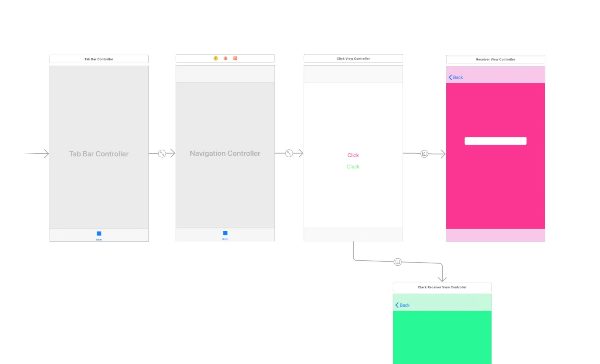Click Back in the green Clack Receiver scene
600x364 pixels.
[x=403, y=305]
